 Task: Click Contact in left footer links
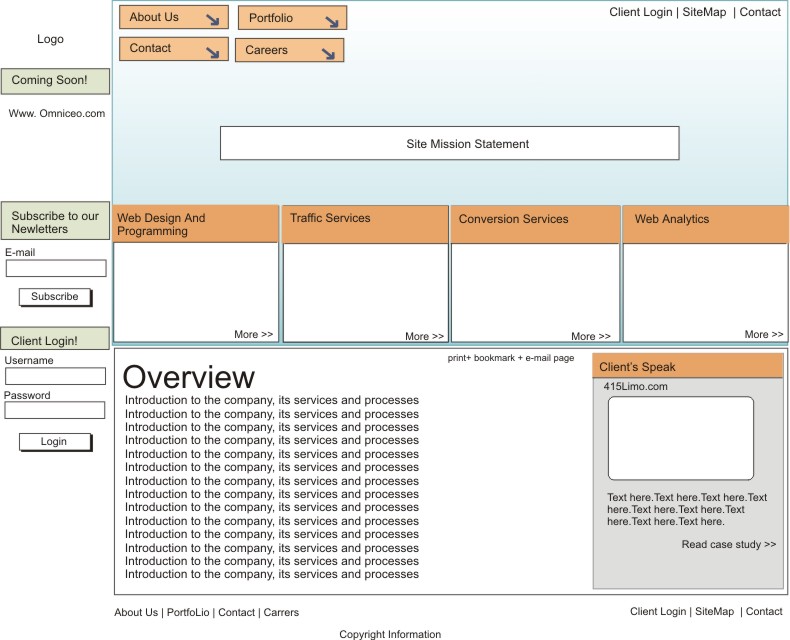[236, 612]
